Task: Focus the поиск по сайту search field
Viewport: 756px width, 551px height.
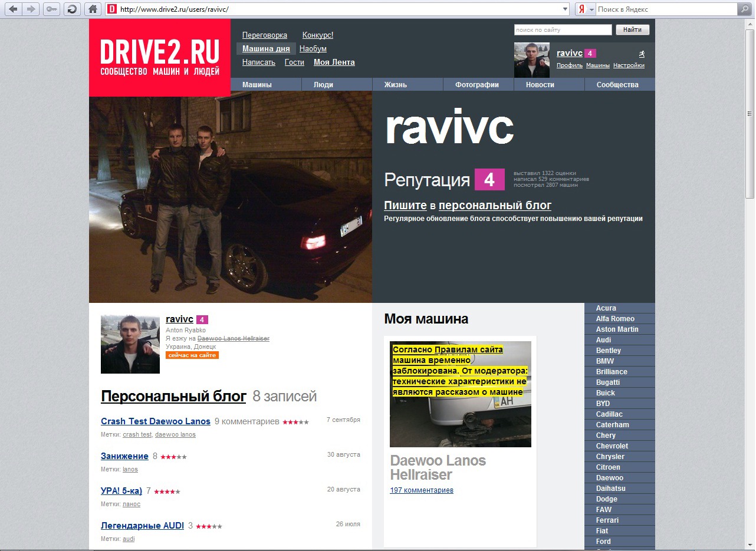Action: point(563,29)
